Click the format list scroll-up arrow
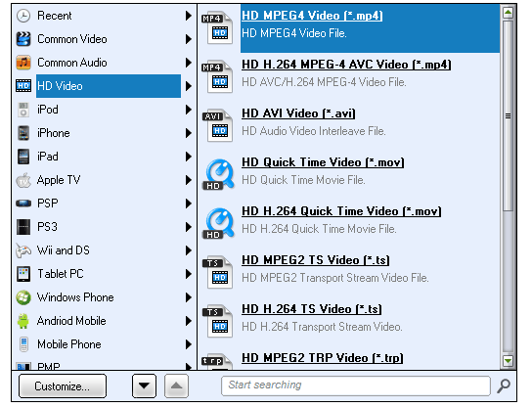The image size is (532, 408). click(508, 13)
